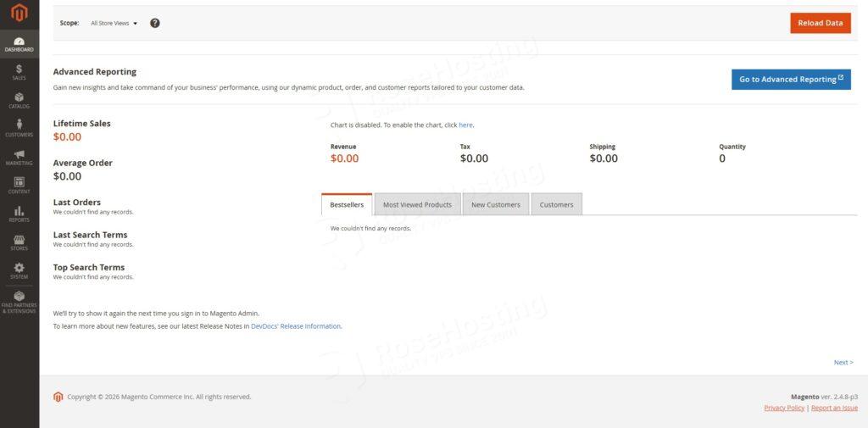Click Go to Advanced Reporting button
Screen dimensions: 868x428
coord(791,79)
